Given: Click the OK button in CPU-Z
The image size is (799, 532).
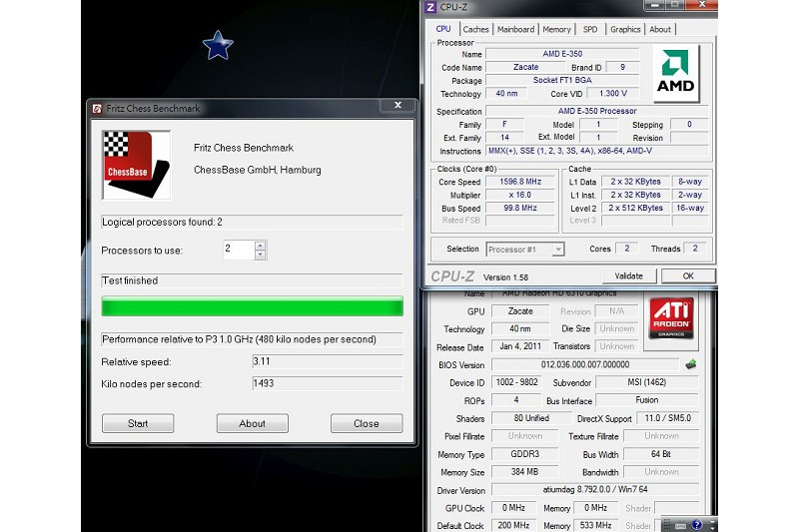Looking at the screenshot, I should pos(688,275).
